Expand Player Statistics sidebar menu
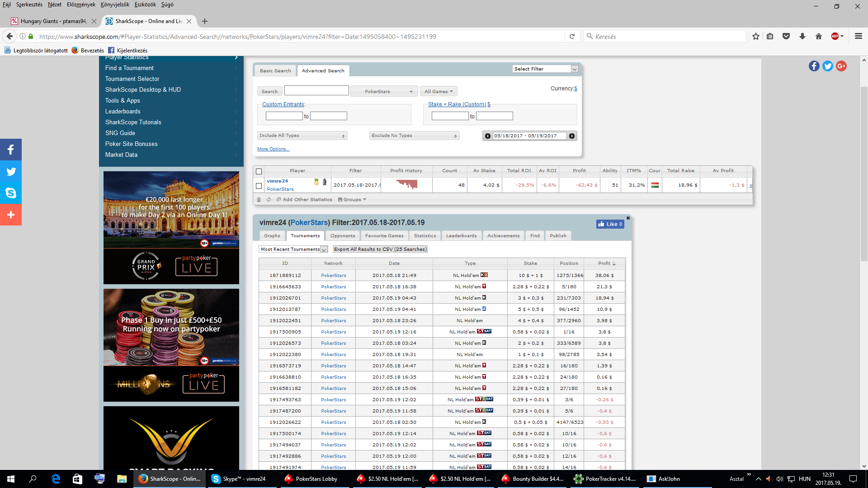Screen dimensions: 868x488 pyautogui.click(x=171, y=58)
